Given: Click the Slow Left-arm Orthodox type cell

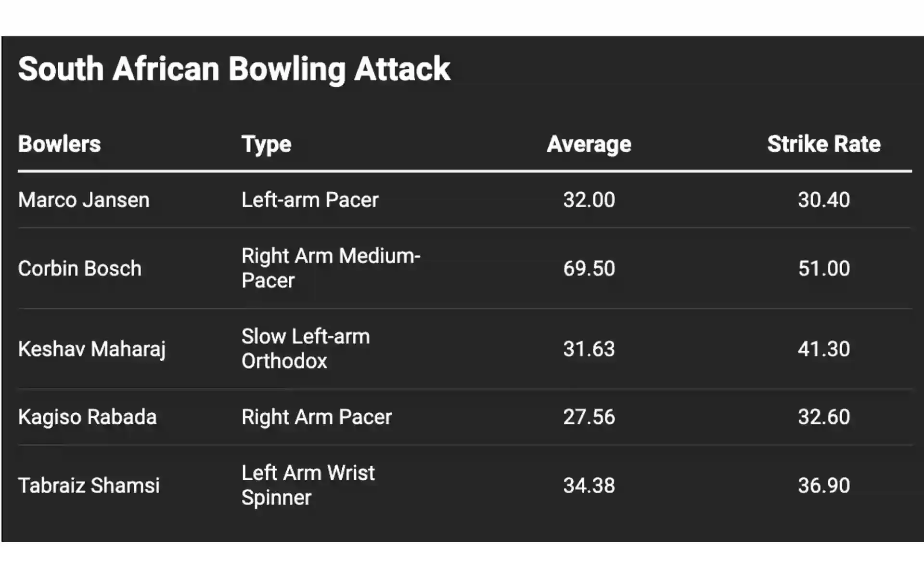Looking at the screenshot, I should tap(306, 349).
